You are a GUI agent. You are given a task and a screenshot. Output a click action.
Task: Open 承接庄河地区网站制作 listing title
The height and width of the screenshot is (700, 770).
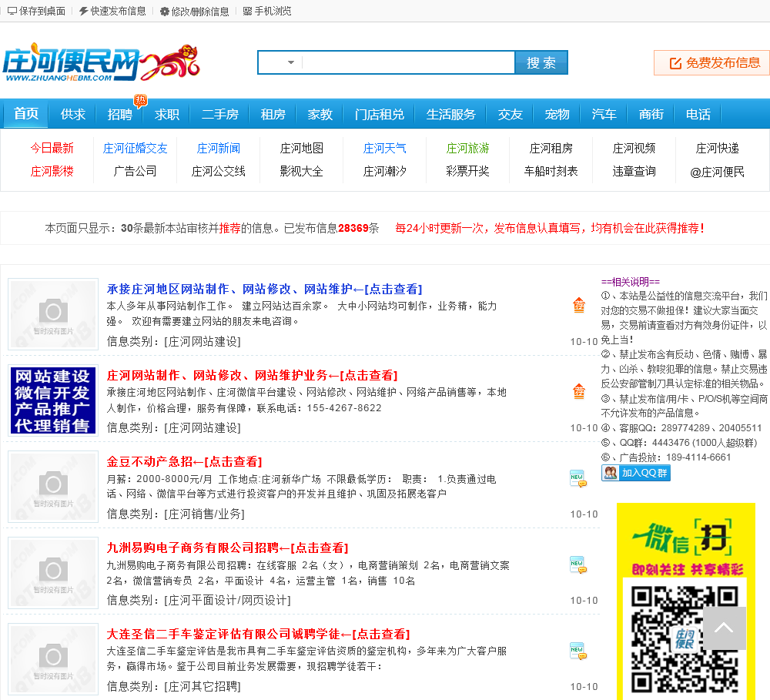coord(265,289)
